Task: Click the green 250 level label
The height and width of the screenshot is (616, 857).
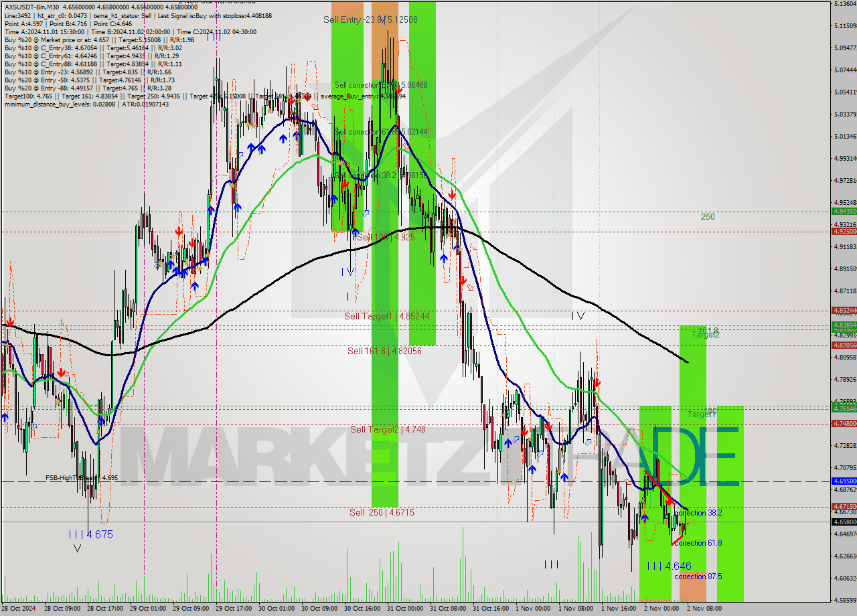Action: click(x=708, y=217)
